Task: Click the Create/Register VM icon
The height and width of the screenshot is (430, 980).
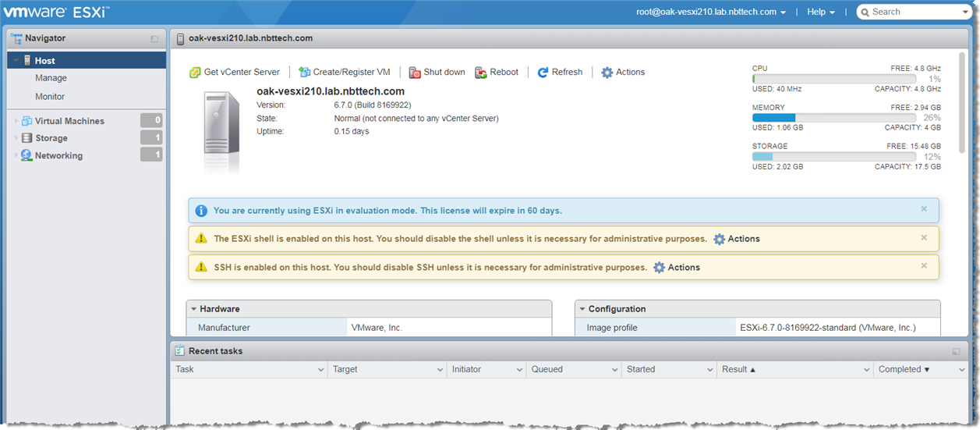Action: point(305,73)
